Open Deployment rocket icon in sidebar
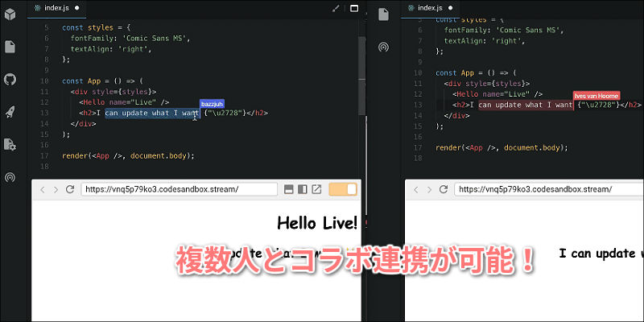The height and width of the screenshot is (322, 644). click(x=10, y=112)
